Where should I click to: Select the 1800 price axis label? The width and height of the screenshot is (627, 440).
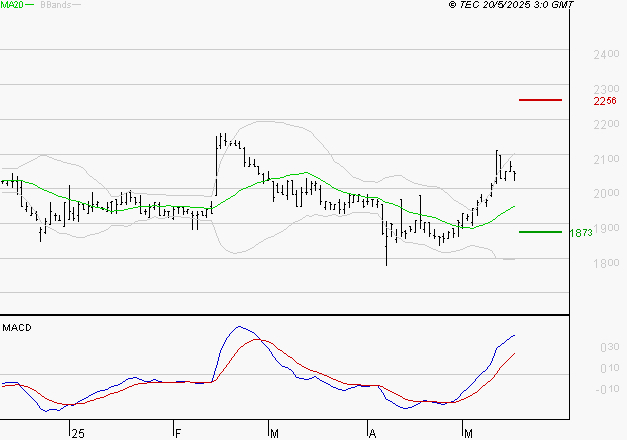click(606, 263)
